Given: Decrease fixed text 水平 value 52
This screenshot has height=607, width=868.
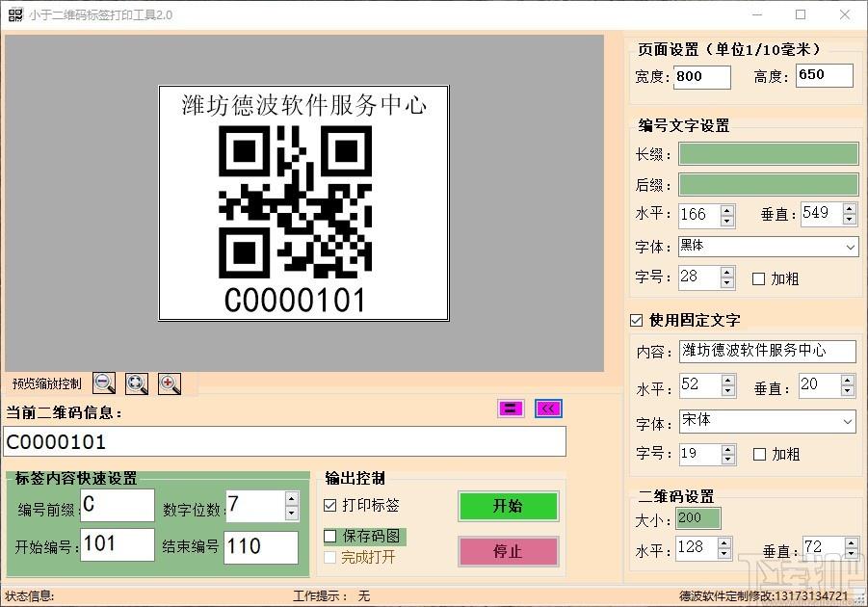Looking at the screenshot, I should tap(728, 391).
